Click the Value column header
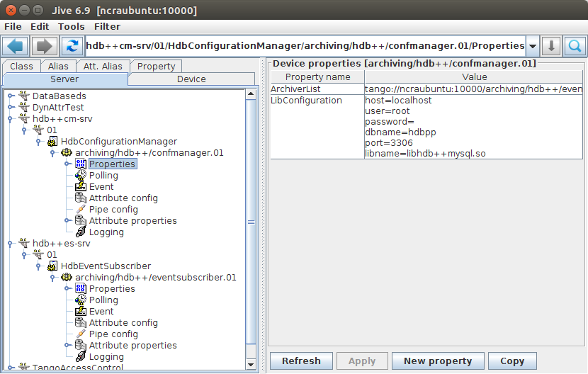588x374 pixels. click(x=474, y=77)
